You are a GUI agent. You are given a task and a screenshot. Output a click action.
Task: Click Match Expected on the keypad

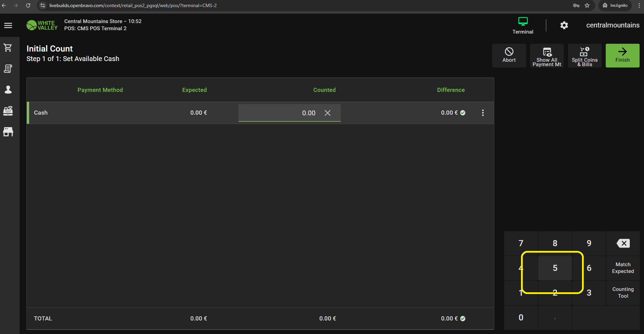tap(623, 268)
